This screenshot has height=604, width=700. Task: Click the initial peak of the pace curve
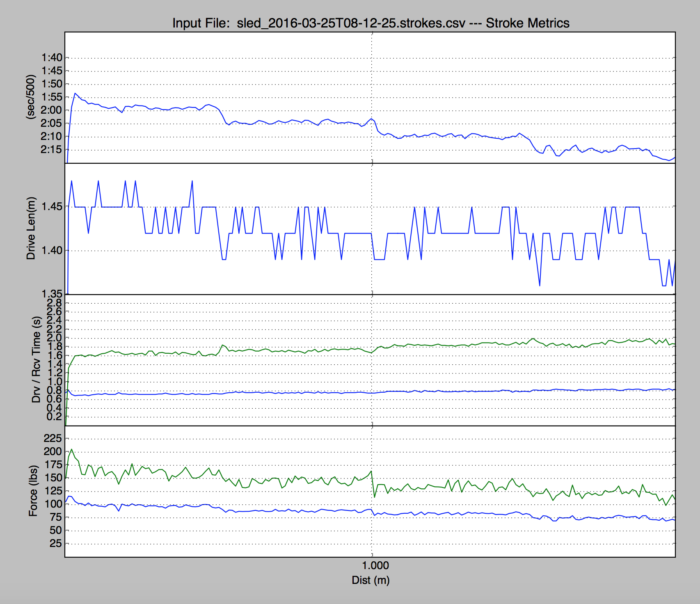75,93
